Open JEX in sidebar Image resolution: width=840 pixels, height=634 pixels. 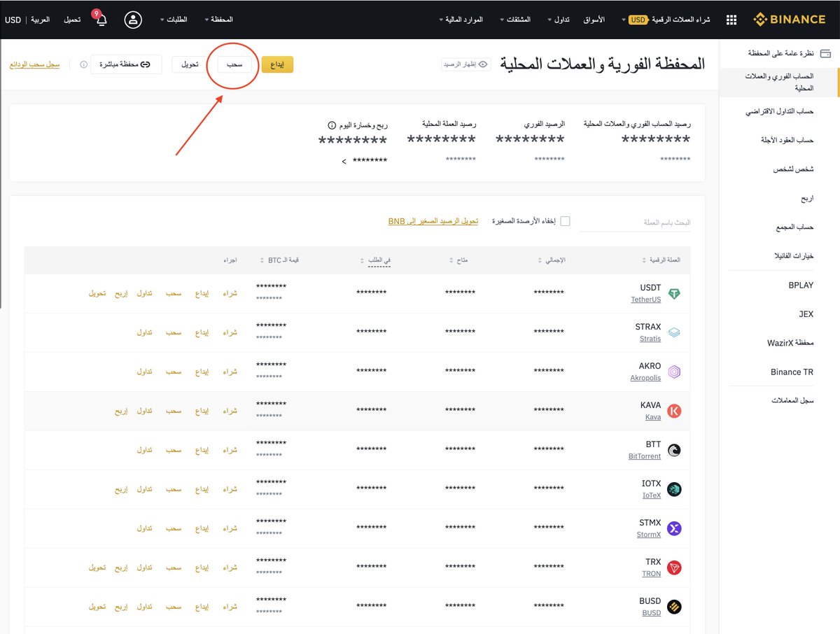(806, 314)
